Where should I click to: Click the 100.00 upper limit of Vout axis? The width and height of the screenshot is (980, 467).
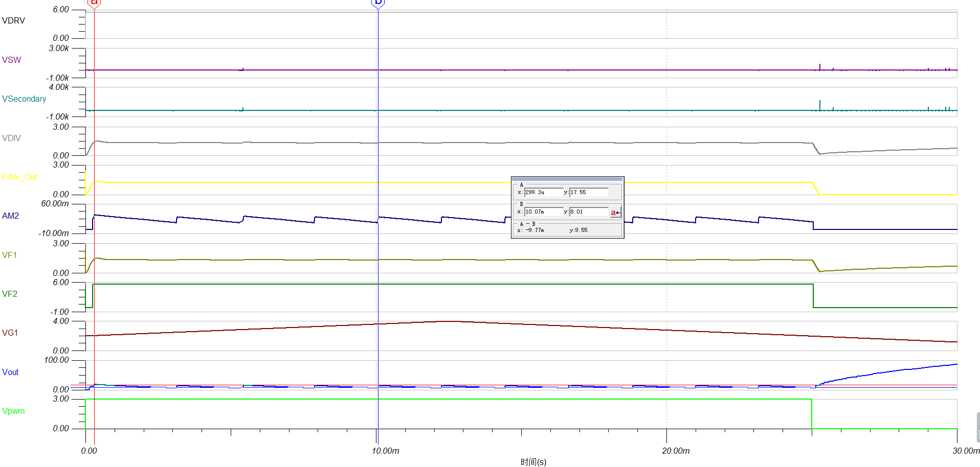tap(56, 360)
